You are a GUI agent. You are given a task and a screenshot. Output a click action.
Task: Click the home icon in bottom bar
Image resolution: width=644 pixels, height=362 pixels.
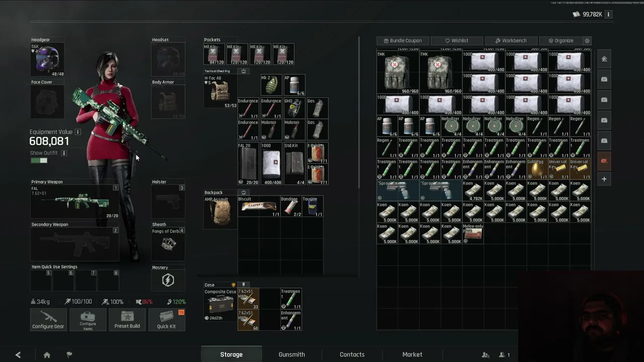click(47, 354)
